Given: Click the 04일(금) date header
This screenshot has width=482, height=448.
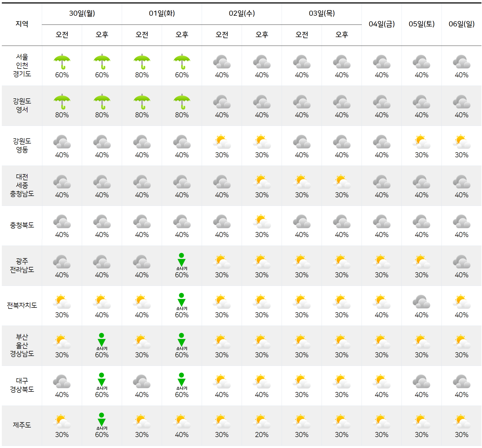Looking at the screenshot, I should tap(382, 24).
